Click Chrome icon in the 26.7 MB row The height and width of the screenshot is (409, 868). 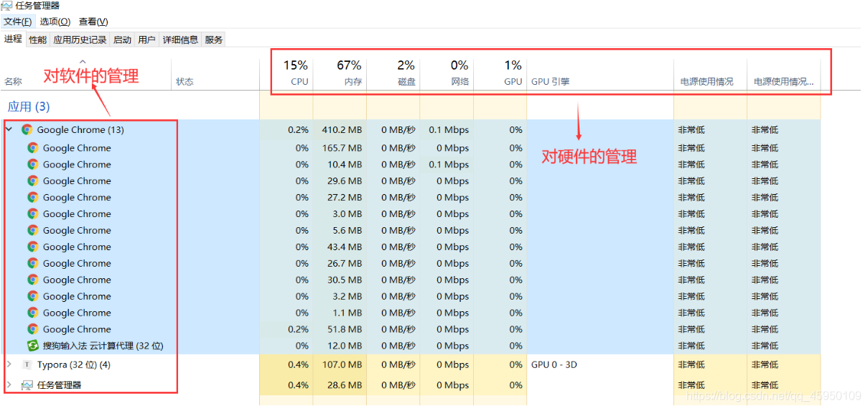tap(32, 264)
